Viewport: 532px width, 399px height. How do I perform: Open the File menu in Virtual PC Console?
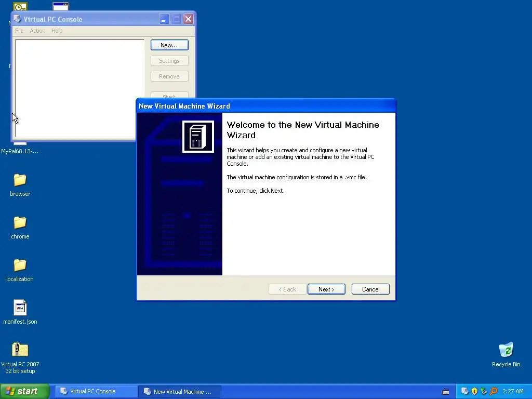tap(19, 31)
